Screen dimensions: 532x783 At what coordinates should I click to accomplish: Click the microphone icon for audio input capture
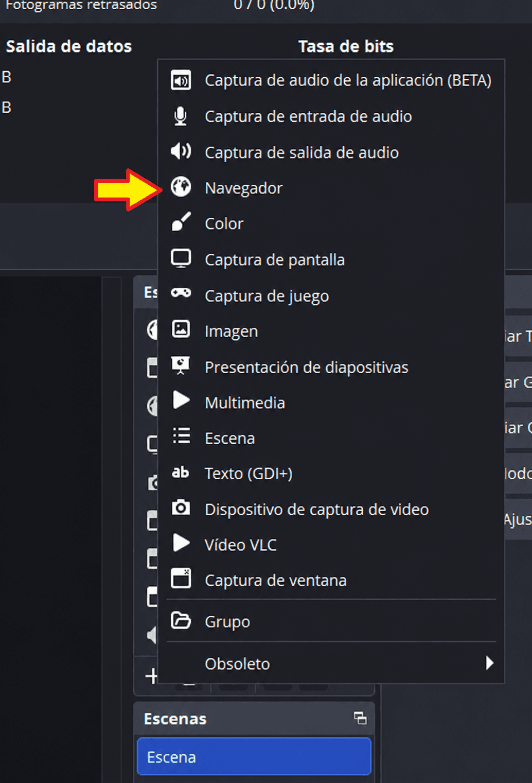(x=181, y=116)
